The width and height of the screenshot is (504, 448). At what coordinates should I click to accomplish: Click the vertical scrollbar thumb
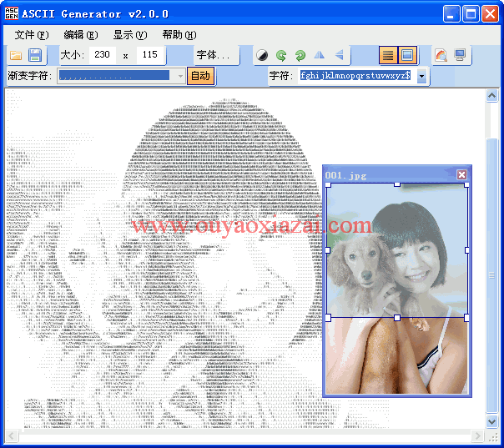[x=491, y=275]
